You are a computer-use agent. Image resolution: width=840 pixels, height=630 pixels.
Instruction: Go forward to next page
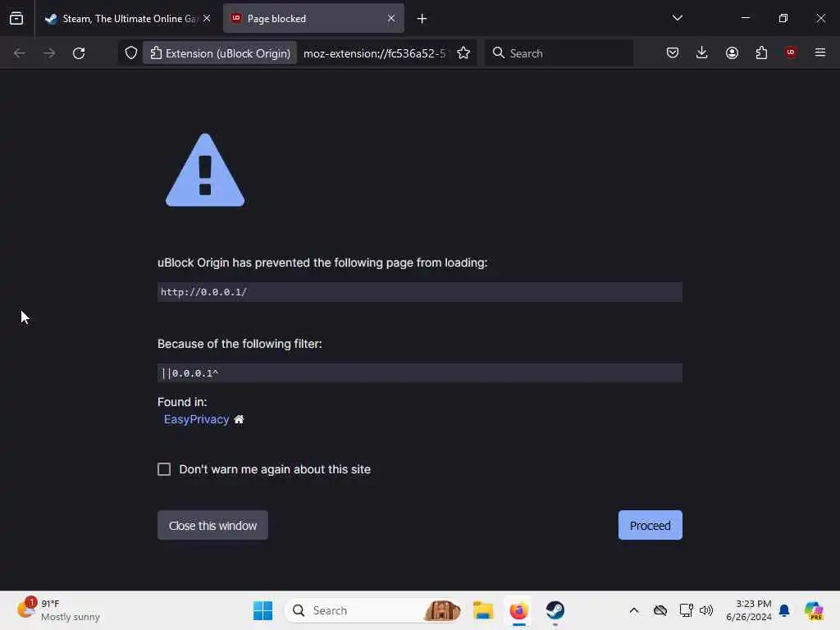49,53
